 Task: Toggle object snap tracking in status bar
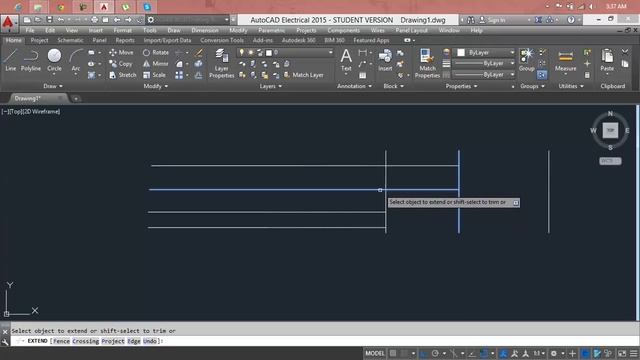point(472,353)
